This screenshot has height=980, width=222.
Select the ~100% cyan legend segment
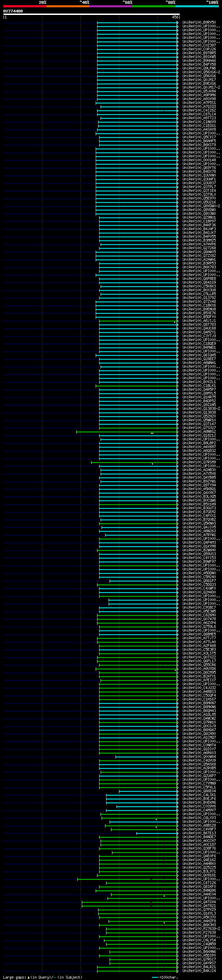click(197, 7)
